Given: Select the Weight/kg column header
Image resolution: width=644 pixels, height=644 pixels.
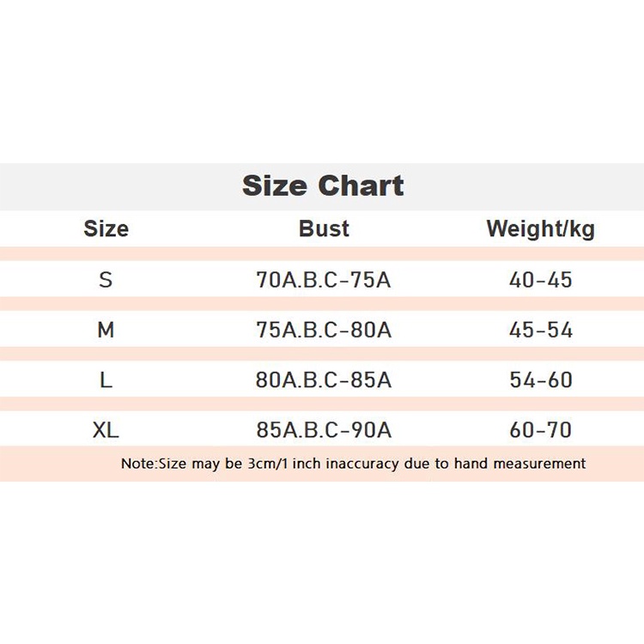Looking at the screenshot, I should [540, 229].
